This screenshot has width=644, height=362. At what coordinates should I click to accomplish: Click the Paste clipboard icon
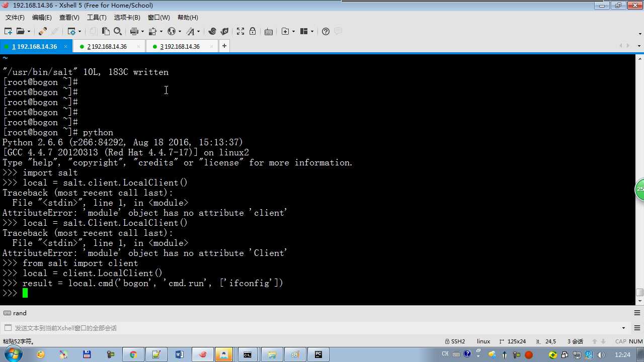[x=106, y=31]
